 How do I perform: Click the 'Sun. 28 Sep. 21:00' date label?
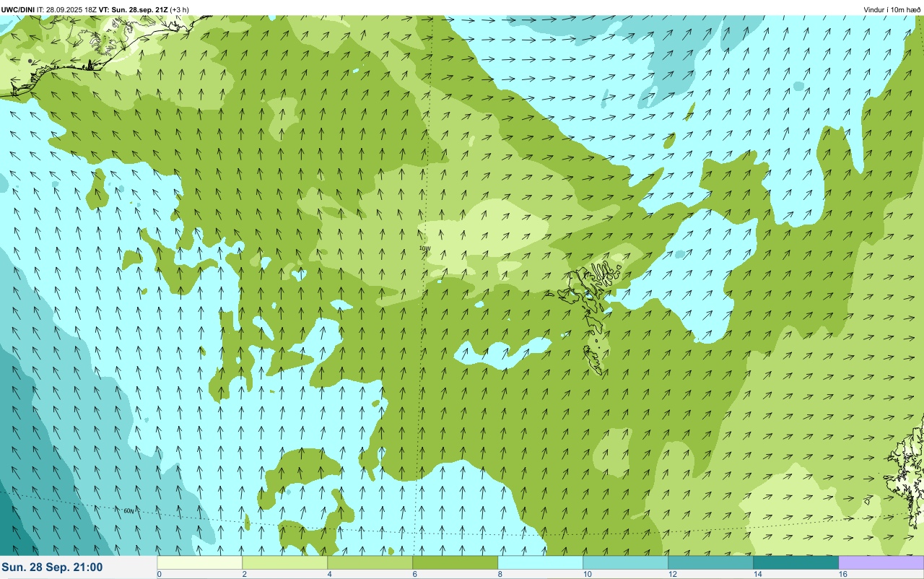(53, 567)
